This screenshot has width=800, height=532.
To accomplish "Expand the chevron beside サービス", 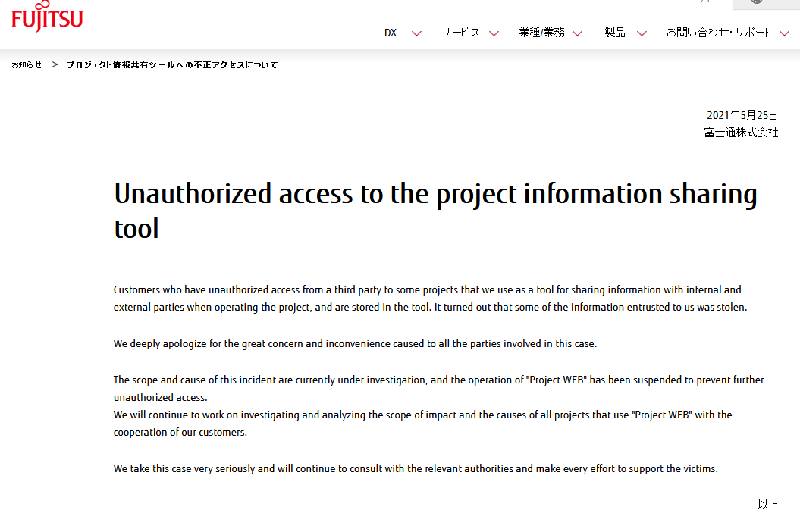I will point(494,33).
